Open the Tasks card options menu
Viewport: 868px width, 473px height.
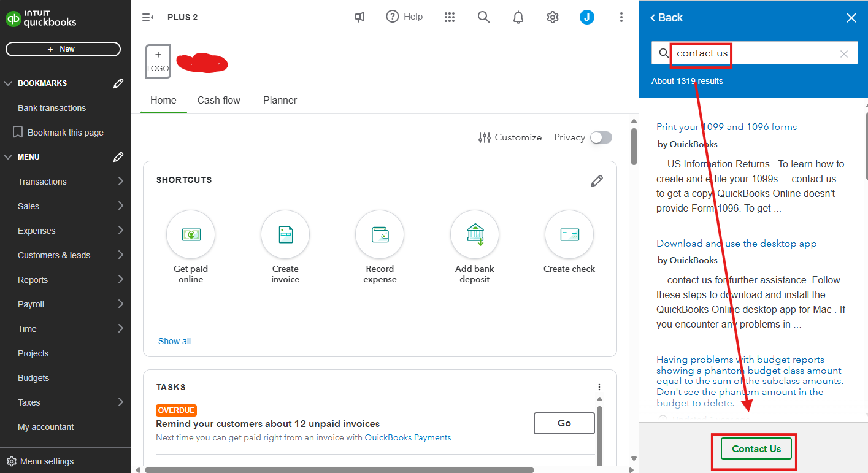pos(599,387)
